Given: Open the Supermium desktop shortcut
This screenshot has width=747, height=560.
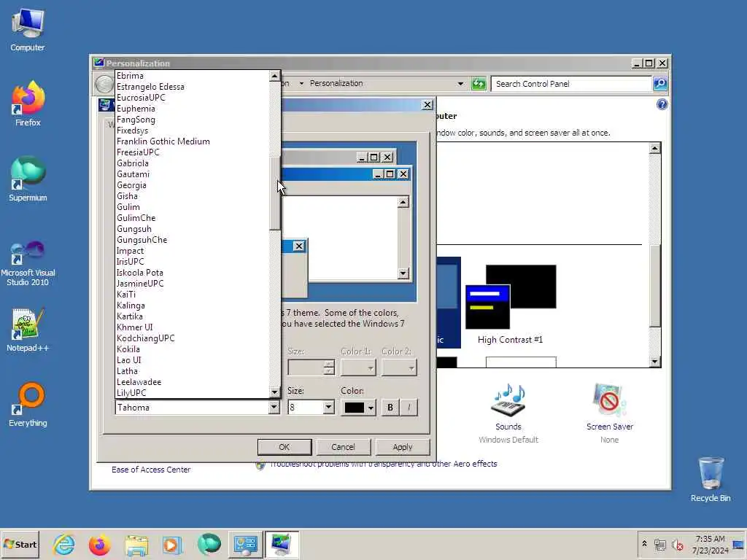Looking at the screenshot, I should click(28, 179).
